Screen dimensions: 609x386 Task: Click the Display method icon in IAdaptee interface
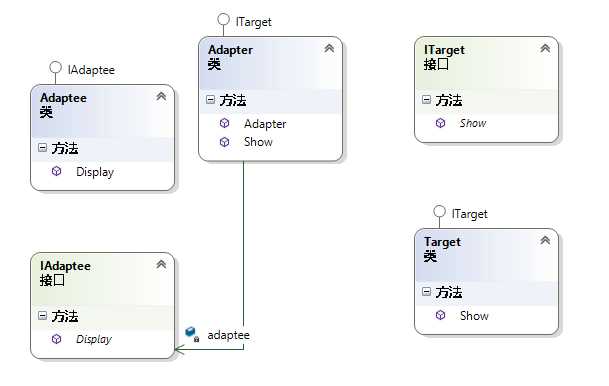[56, 339]
